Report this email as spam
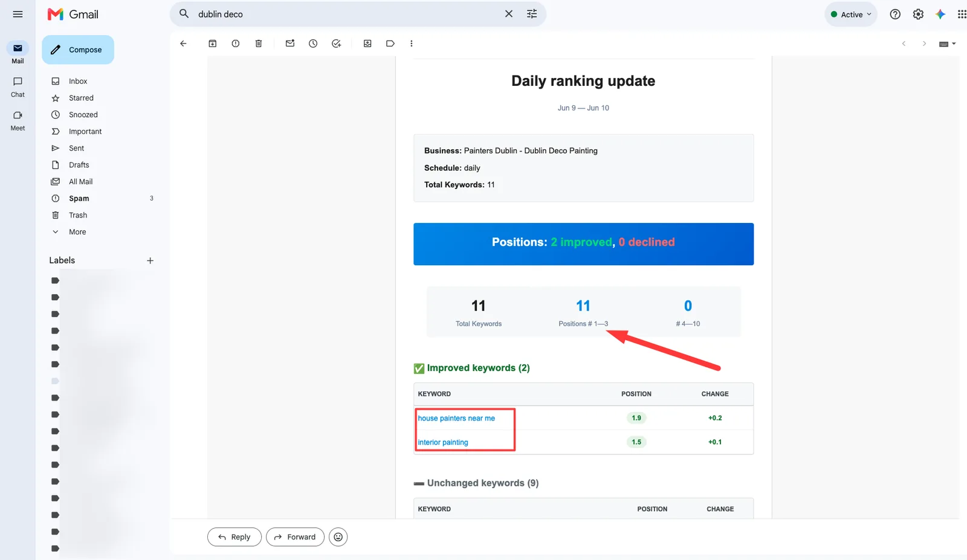The width and height of the screenshot is (967, 560). pos(236,43)
